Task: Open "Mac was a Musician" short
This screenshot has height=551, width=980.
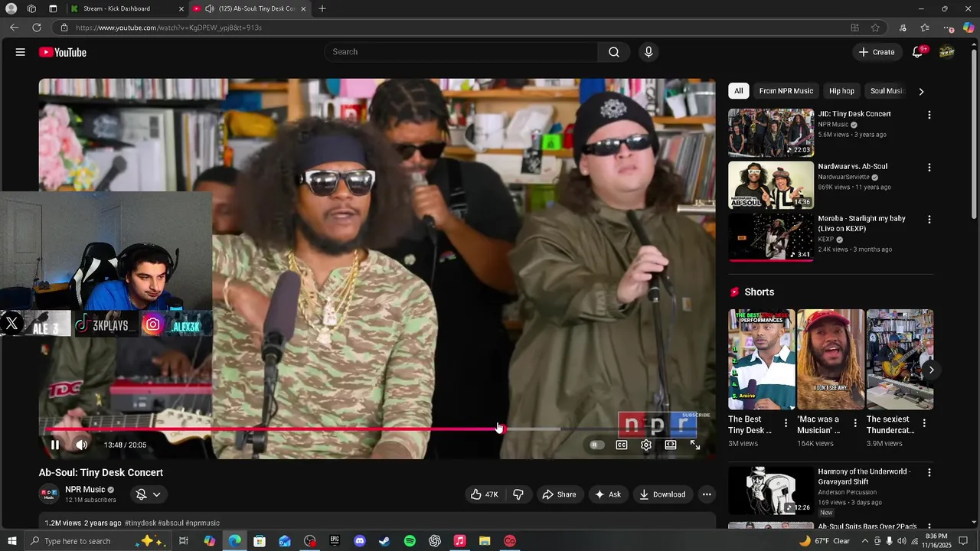Action: click(x=831, y=360)
